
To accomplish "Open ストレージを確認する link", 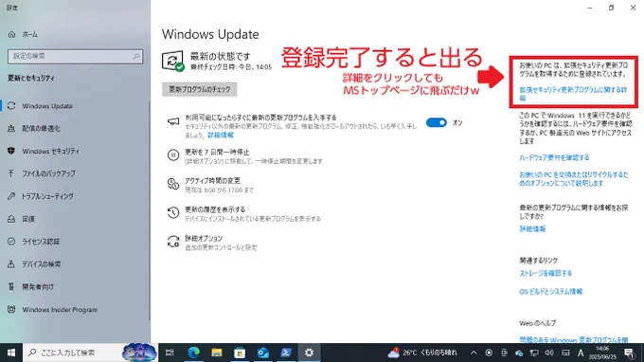I will pos(546,273).
